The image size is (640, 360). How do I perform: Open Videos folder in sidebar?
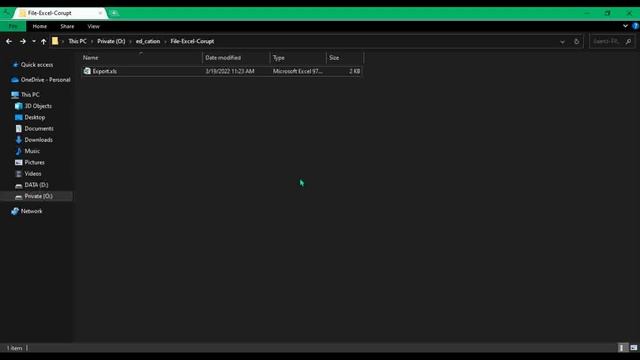coord(33,174)
